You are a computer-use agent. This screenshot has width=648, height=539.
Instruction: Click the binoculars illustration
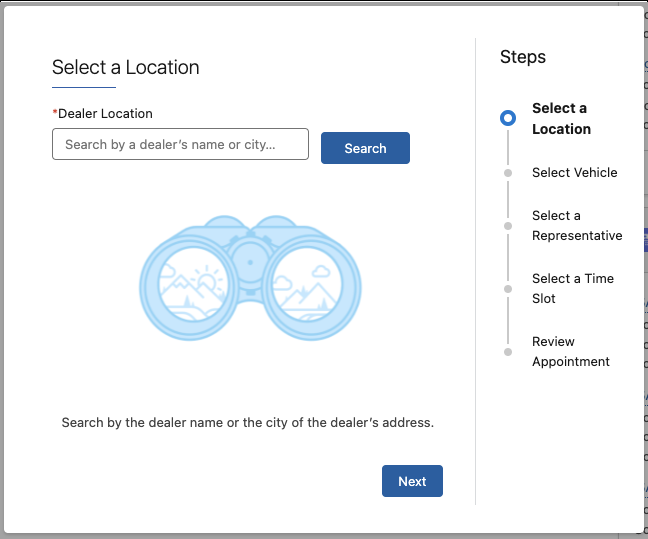pos(250,278)
